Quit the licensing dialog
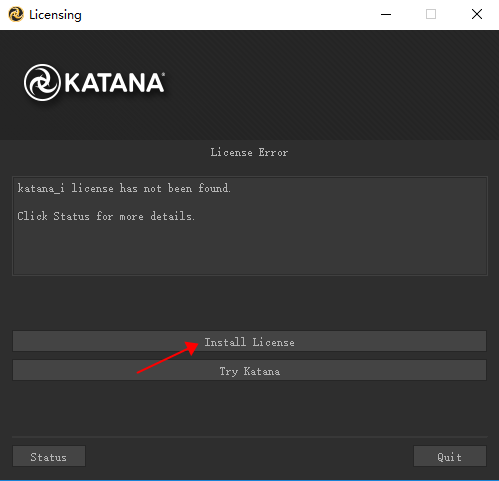Screen dimensions: 499x481 450,456
